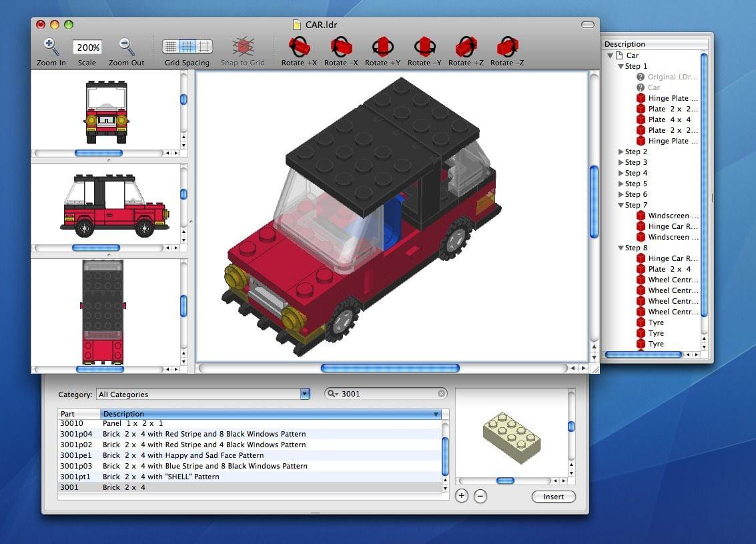Click the Rotate +Z toolbar icon

[x=466, y=47]
